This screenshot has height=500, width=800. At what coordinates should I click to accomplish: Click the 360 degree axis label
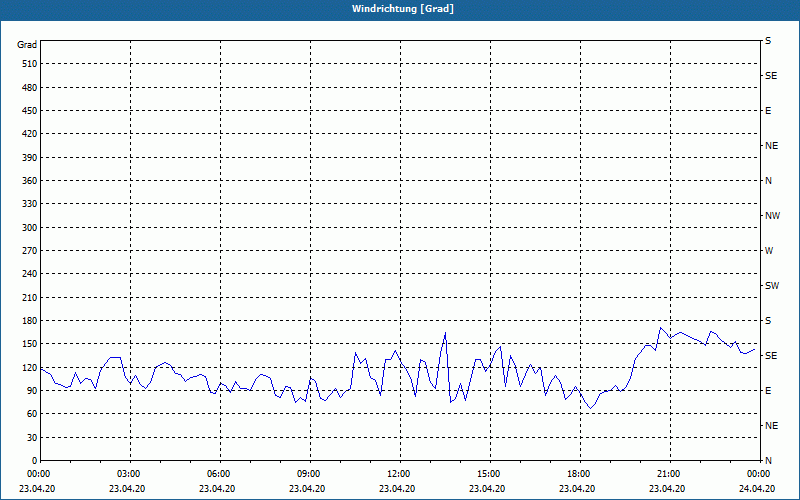click(29, 181)
